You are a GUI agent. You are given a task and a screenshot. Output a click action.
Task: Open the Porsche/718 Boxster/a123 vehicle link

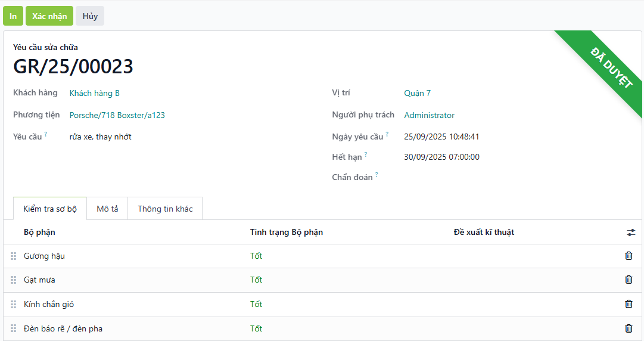[117, 115]
